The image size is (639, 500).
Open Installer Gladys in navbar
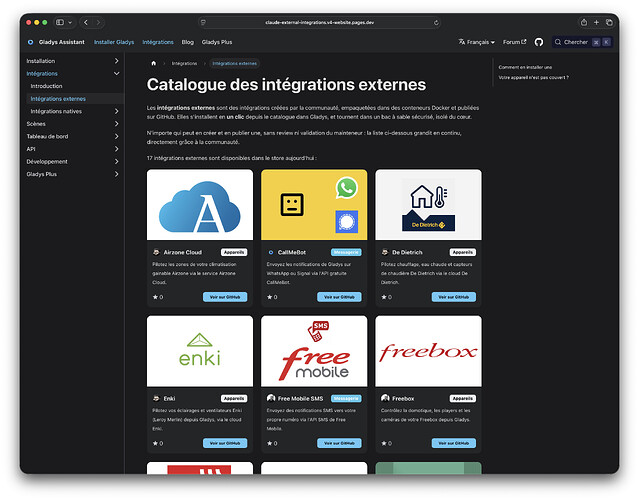114,42
